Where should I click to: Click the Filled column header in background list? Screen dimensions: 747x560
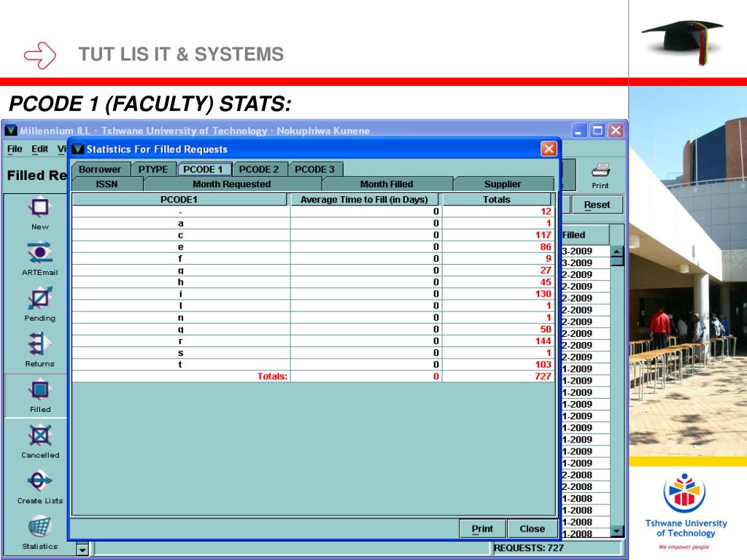pyautogui.click(x=585, y=235)
